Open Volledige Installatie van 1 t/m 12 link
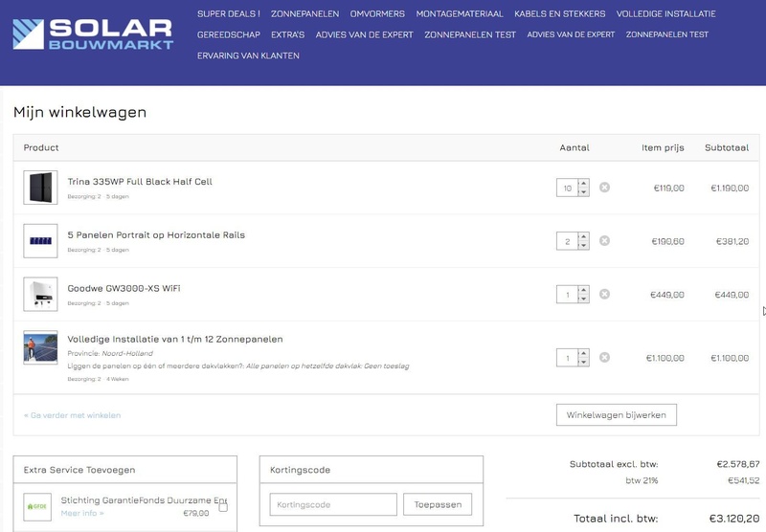This screenshot has width=766, height=532. [175, 339]
